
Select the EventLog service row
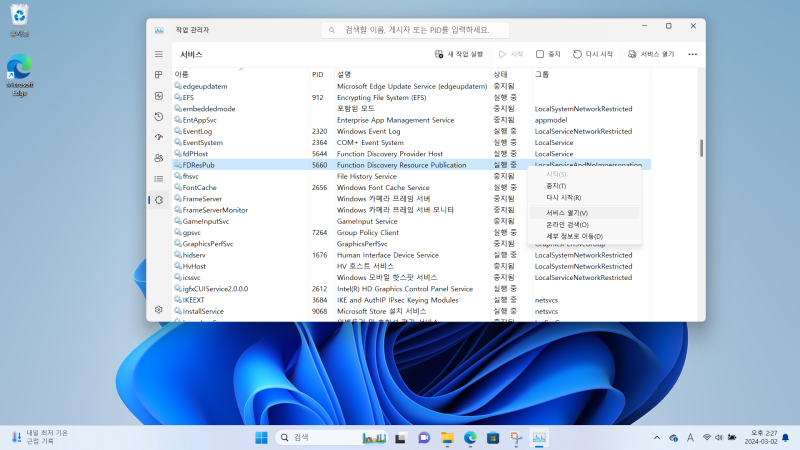(x=411, y=131)
